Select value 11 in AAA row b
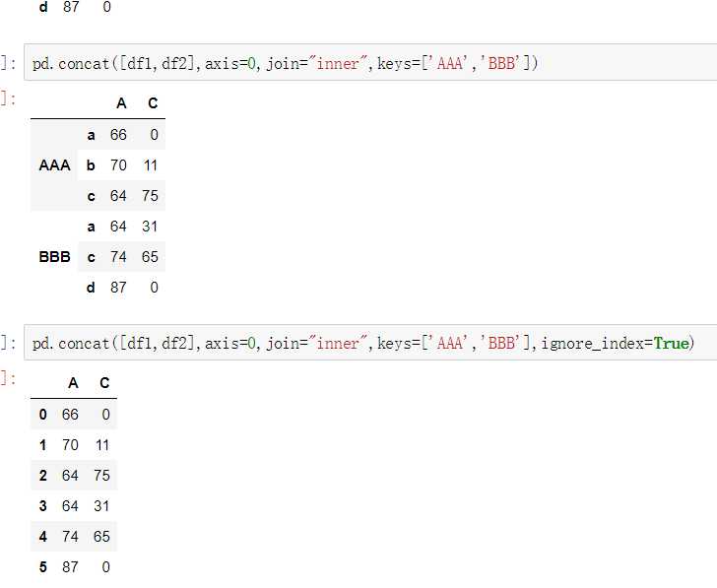The width and height of the screenshot is (717, 588). (151, 165)
